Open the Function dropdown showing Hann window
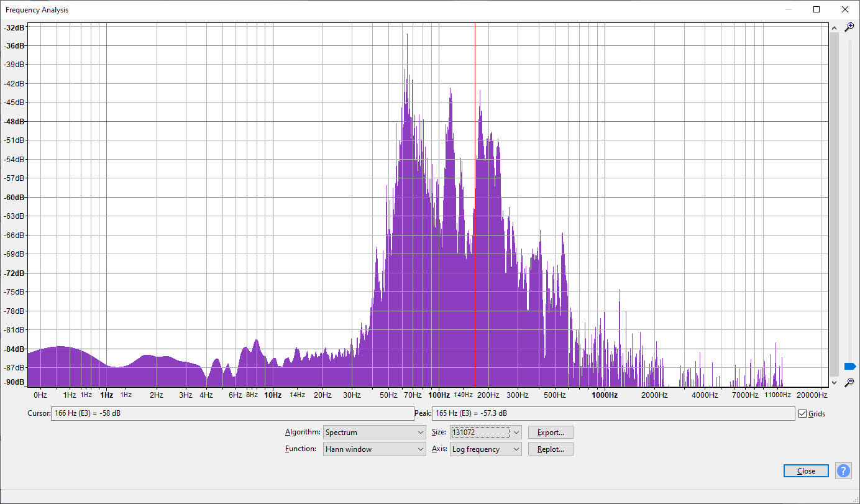Screen dimensions: 860x504 point(375,449)
